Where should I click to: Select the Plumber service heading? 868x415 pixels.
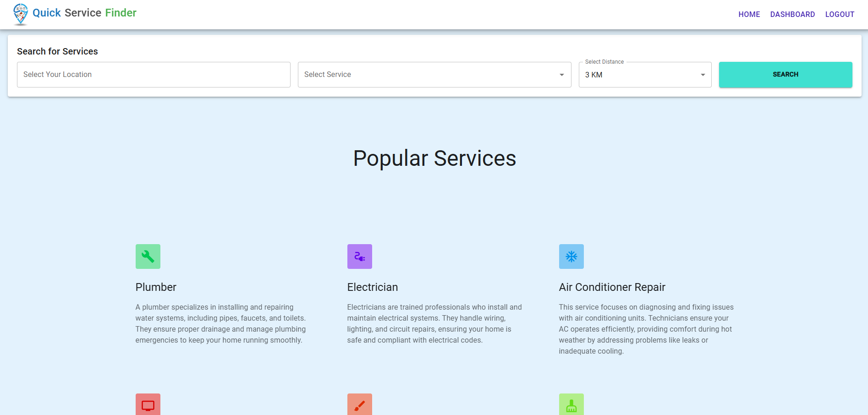click(x=156, y=287)
